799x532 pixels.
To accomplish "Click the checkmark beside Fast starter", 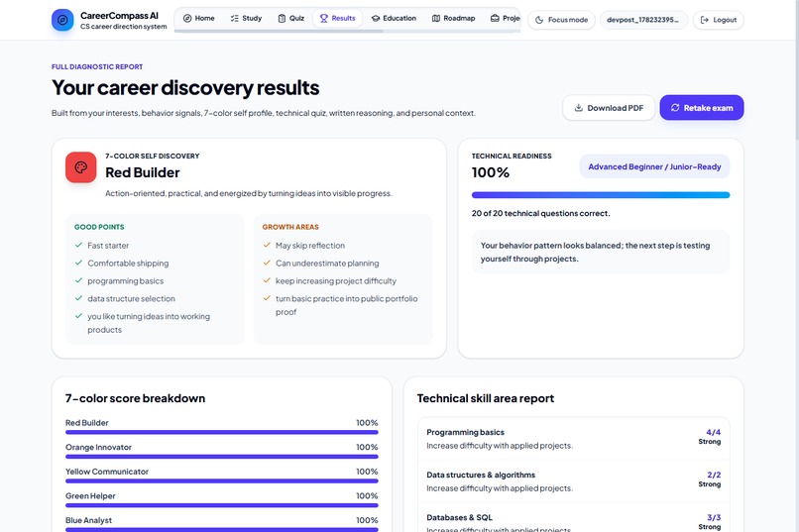I will (x=78, y=245).
